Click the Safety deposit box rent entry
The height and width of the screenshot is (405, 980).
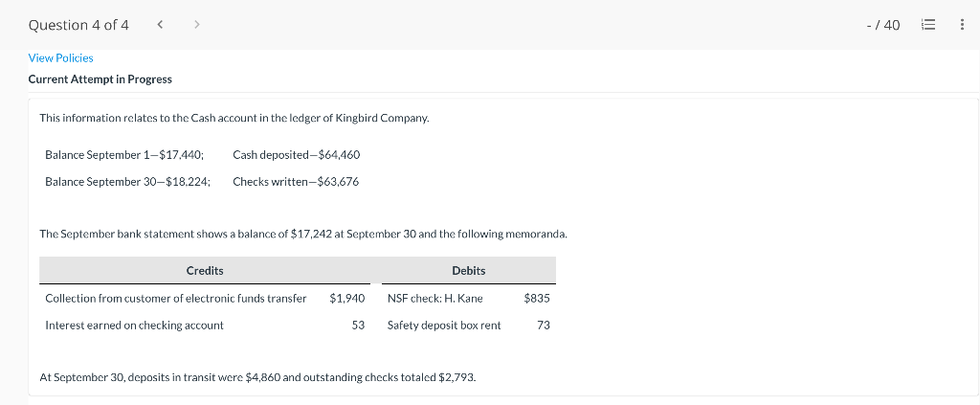tap(444, 326)
